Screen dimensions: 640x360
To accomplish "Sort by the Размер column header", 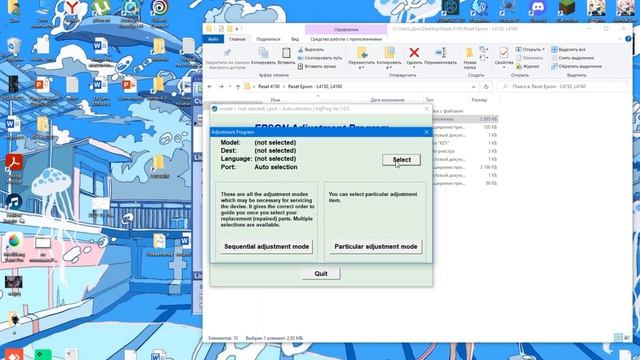I will click(x=479, y=100).
